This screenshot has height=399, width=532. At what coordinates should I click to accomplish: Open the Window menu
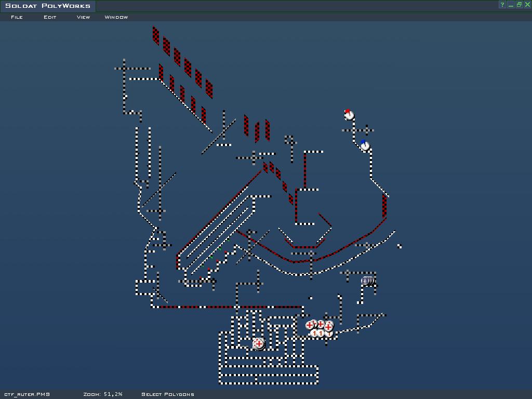pos(116,17)
